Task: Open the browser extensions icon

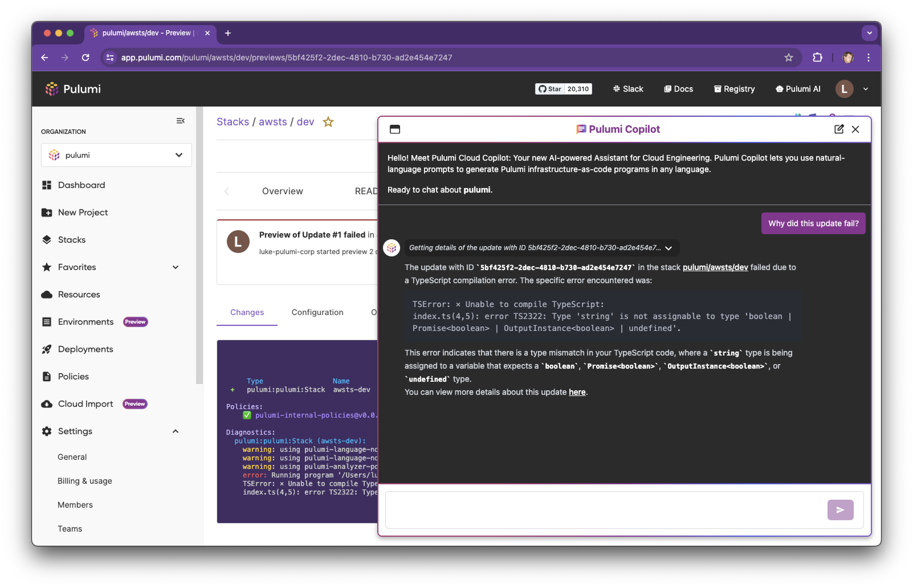Action: [x=817, y=58]
